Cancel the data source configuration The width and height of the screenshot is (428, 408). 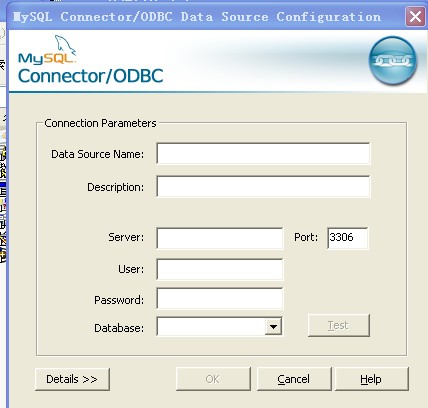[294, 379]
